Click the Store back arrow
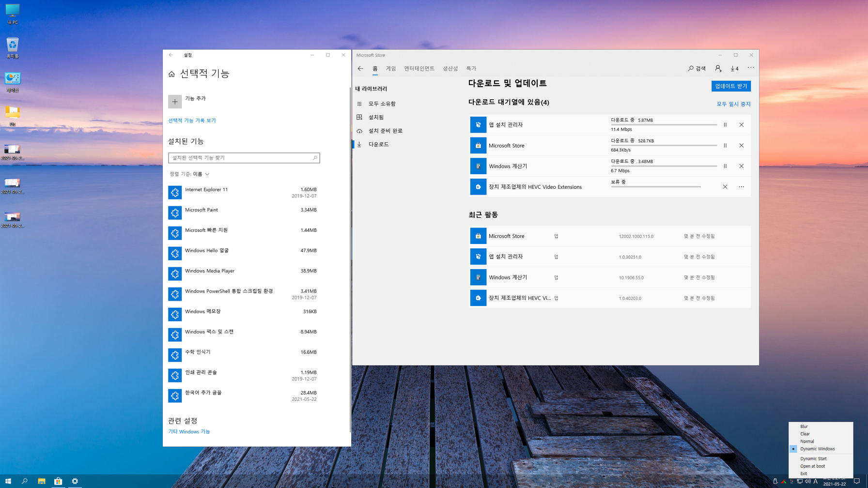 click(360, 68)
